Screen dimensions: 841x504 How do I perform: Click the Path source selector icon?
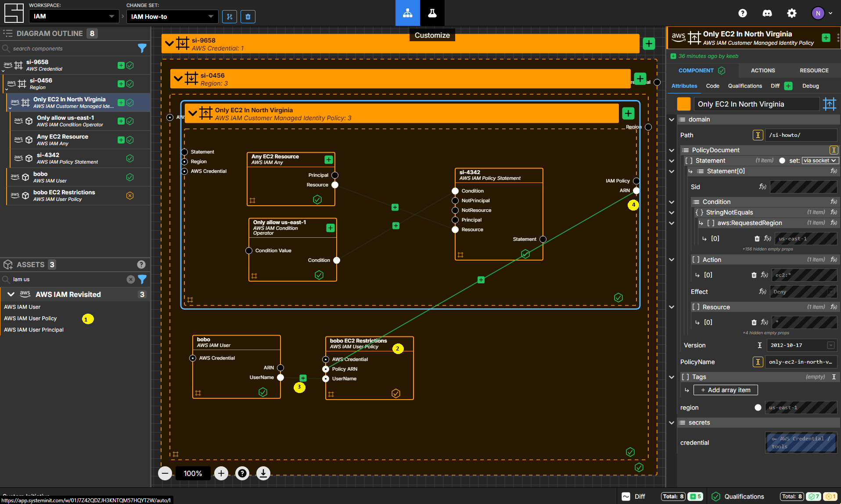pyautogui.click(x=758, y=135)
